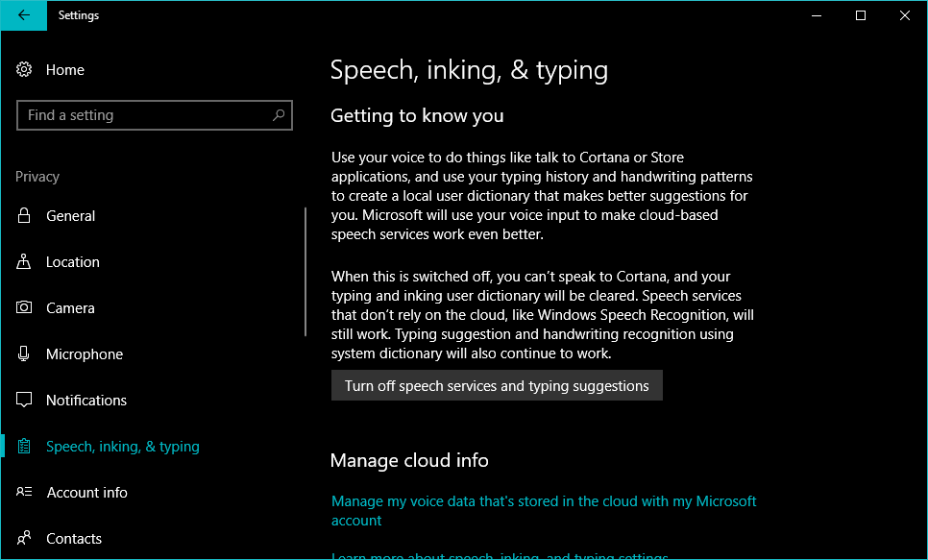The width and height of the screenshot is (928, 560).
Task: Click the search magnifier icon
Action: [x=279, y=115]
